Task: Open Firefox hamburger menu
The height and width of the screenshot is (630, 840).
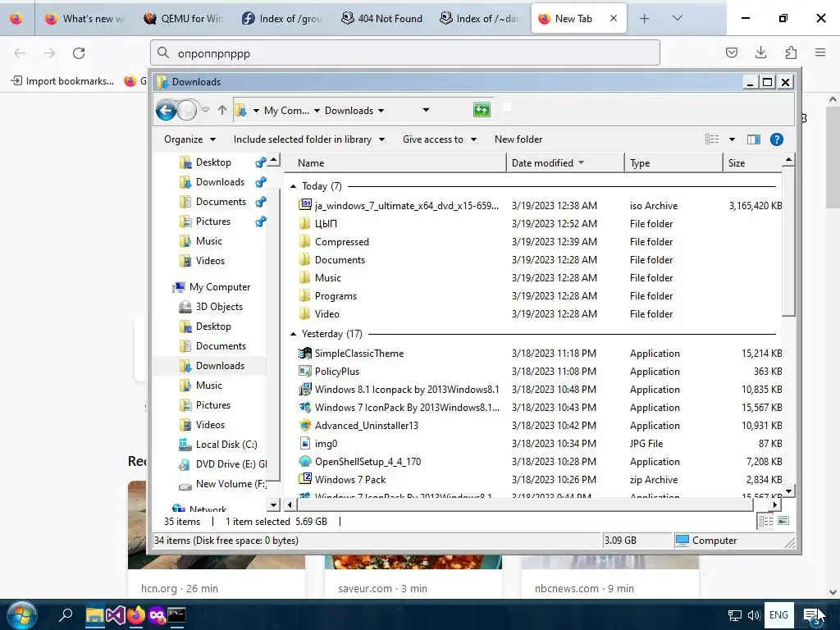Action: [x=820, y=52]
